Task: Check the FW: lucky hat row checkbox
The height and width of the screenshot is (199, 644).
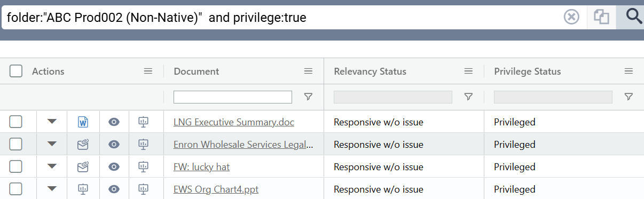Action: [16, 166]
